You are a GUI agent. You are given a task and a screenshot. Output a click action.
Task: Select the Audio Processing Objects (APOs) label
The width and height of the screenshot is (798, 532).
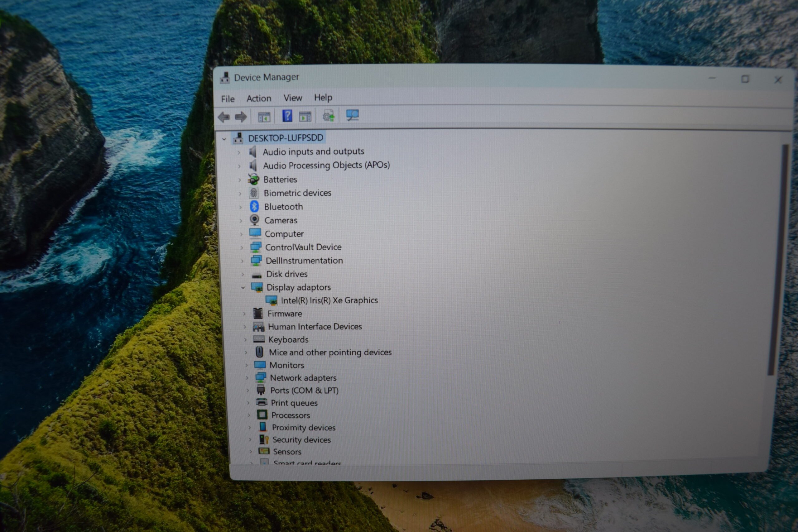(326, 165)
